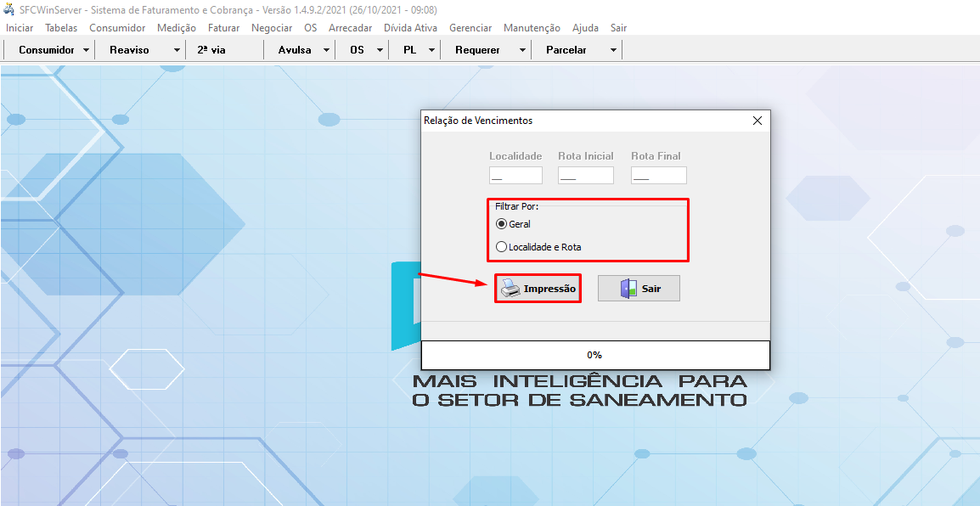The image size is (980, 506).
Task: Open the Parcelar dropdown arrow
Action: [613, 50]
